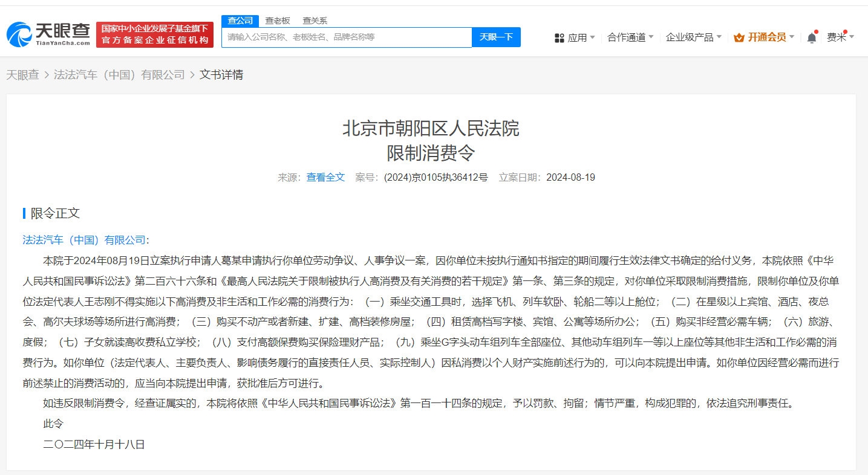The height and width of the screenshot is (475, 868).
Task: Click the 北京市朝阳区人民法院 heading
Action: tap(431, 128)
